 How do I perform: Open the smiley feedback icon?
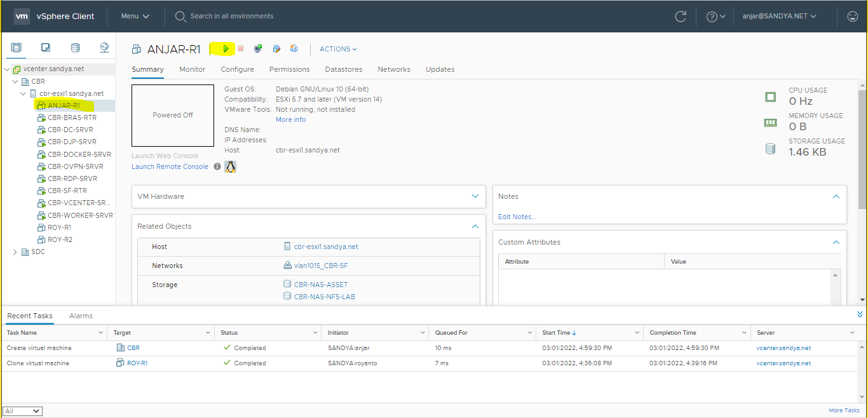[852, 17]
